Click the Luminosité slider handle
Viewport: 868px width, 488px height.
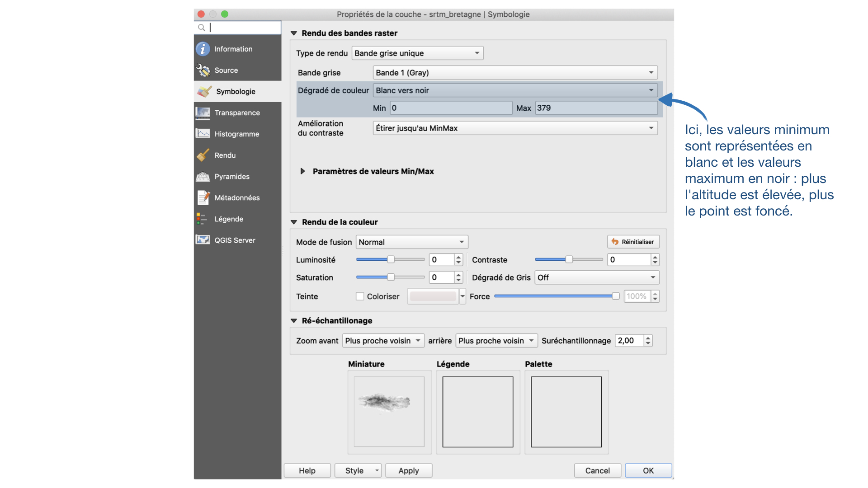click(391, 259)
